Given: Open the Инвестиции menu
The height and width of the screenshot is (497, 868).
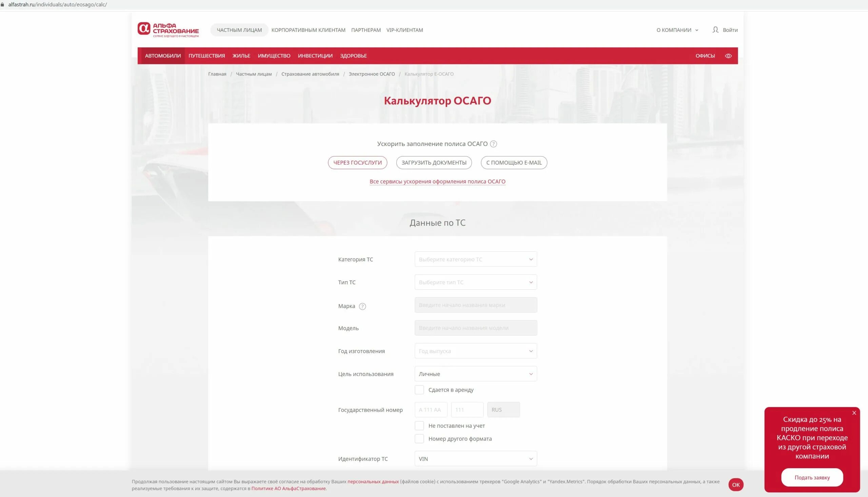Looking at the screenshot, I should pos(315,56).
